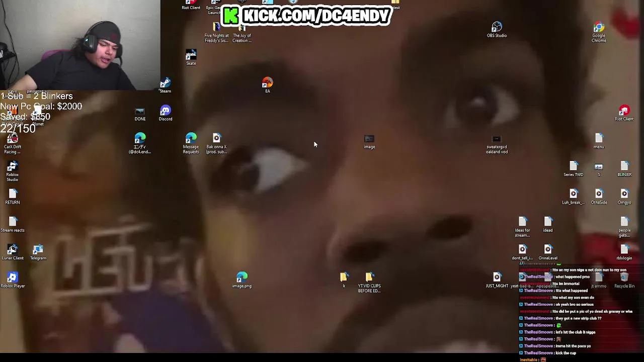Open the rblxlogin text file
The height and width of the screenshot is (362, 644).
pyautogui.click(x=624, y=252)
